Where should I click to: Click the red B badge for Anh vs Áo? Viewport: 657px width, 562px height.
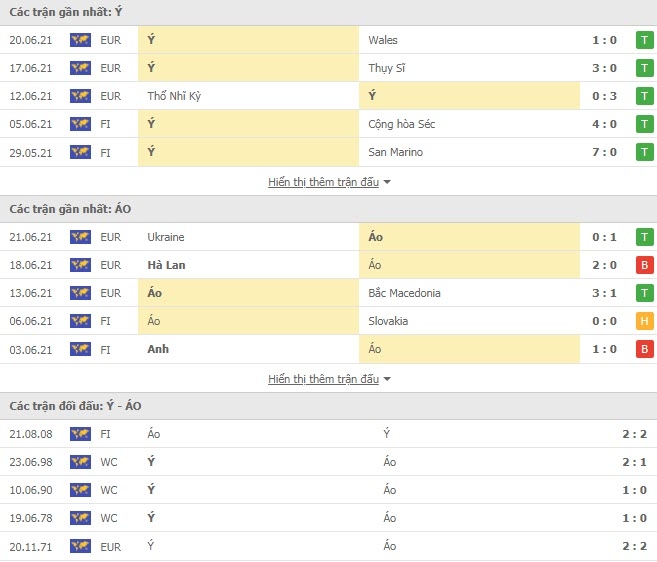[644, 350]
